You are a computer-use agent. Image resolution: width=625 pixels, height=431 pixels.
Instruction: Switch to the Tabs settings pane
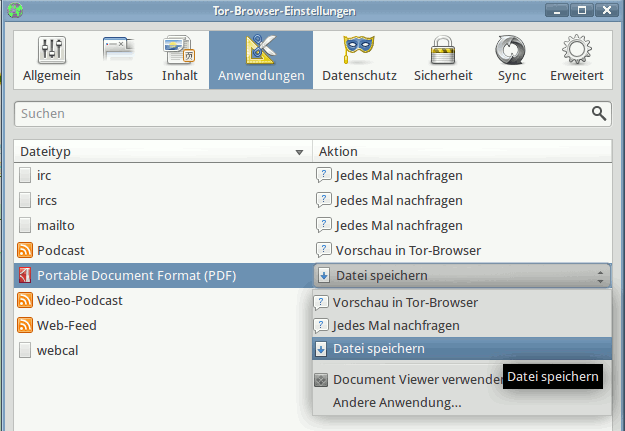[x=119, y=60]
